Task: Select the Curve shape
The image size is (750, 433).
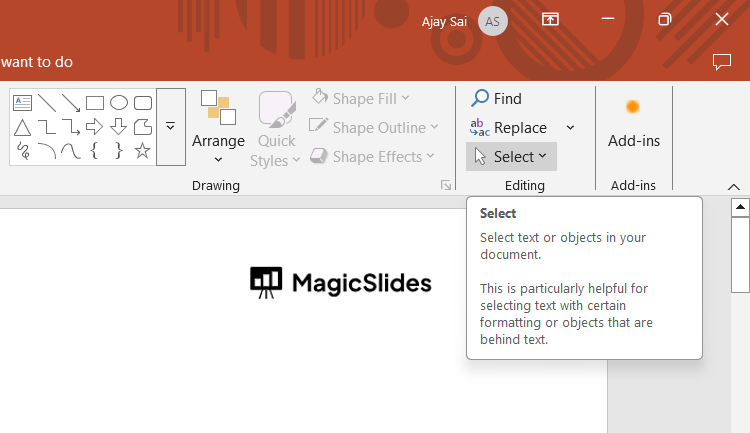Action: (x=71, y=151)
